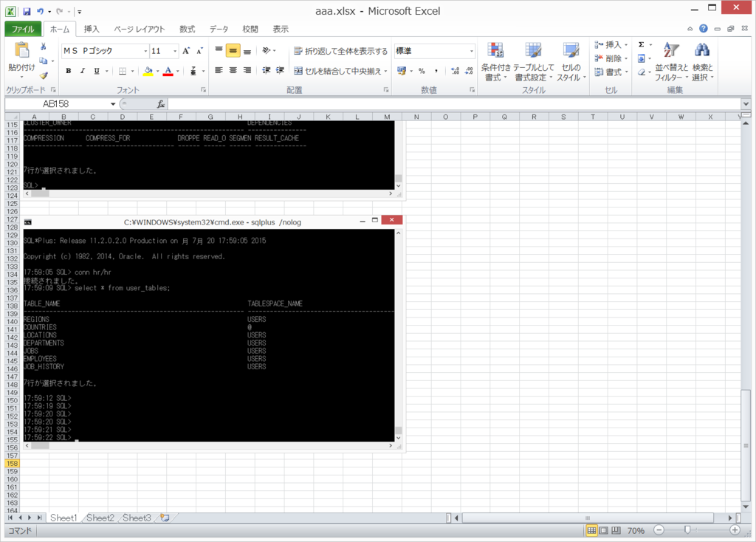Expand the Name Box dropdown arrow
This screenshot has height=542, width=756.
113,103
